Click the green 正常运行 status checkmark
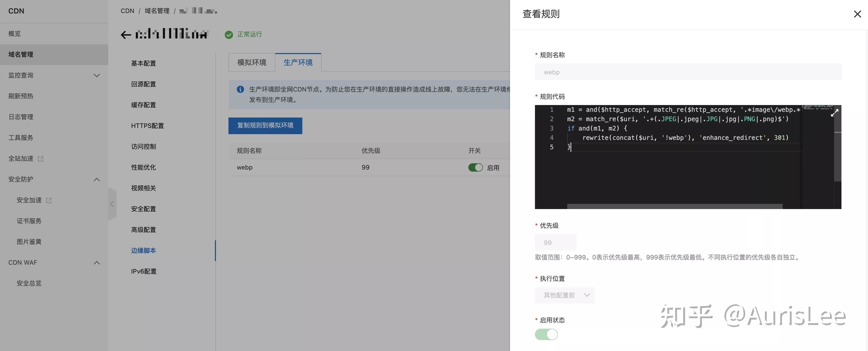 coord(229,35)
